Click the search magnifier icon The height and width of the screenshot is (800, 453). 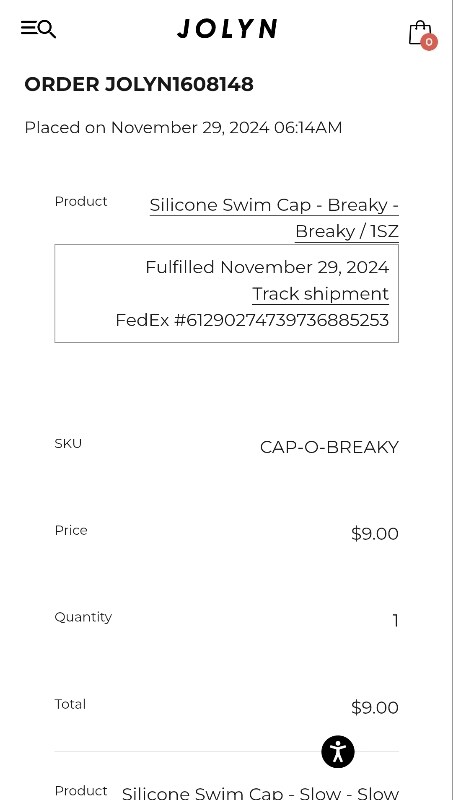pos(47,29)
